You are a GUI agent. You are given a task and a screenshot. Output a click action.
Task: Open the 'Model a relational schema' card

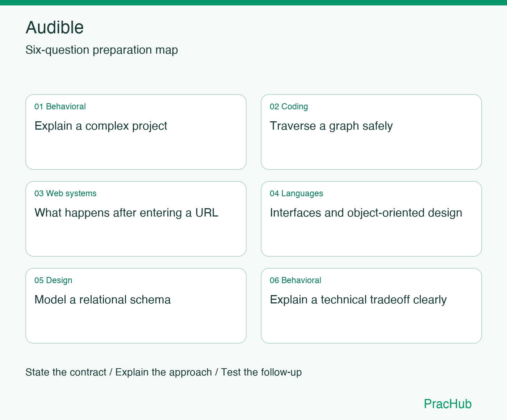[x=136, y=306]
